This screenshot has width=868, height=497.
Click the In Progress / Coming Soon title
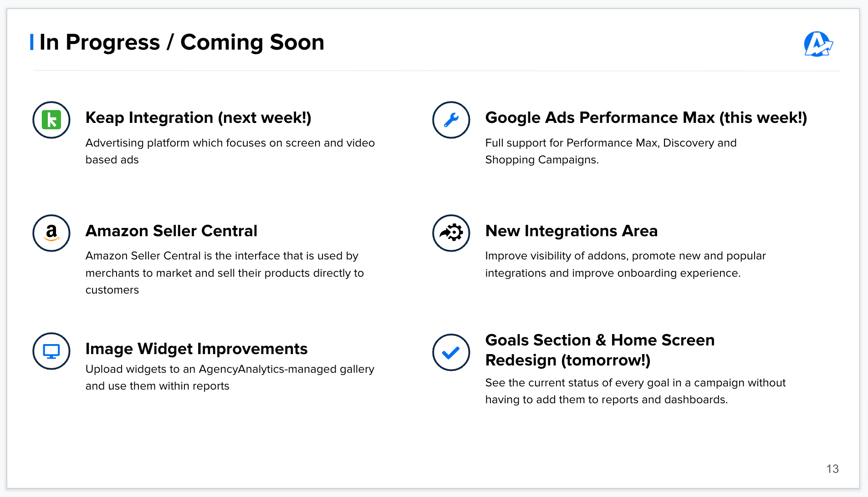[x=182, y=42]
